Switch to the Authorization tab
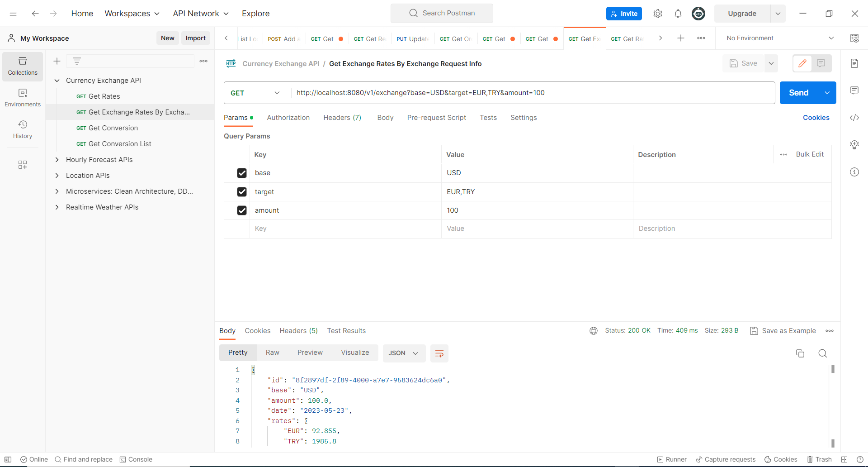 288,118
